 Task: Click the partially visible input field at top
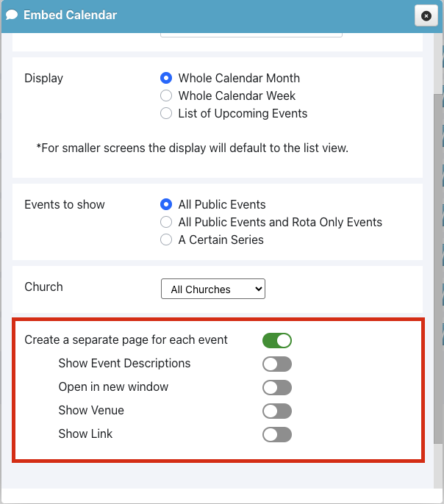coord(251,35)
